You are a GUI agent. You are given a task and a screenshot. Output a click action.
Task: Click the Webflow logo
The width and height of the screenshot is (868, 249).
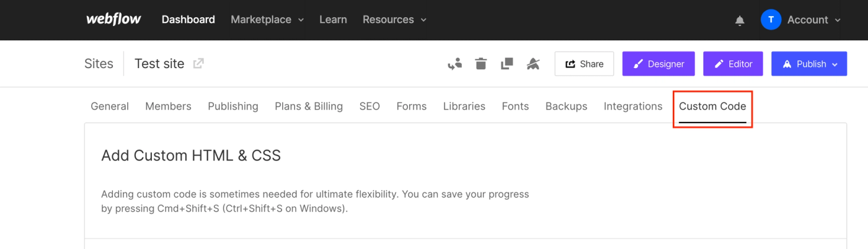click(113, 19)
